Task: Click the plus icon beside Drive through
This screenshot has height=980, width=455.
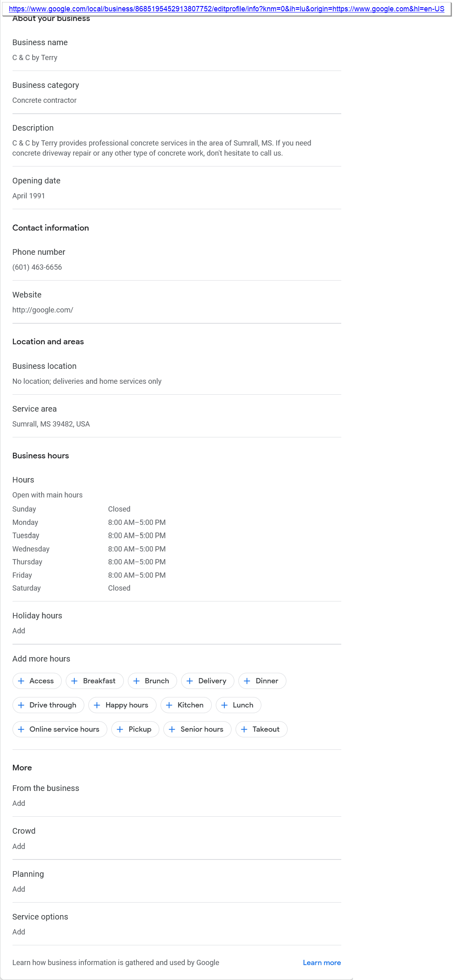Action: 21,705
